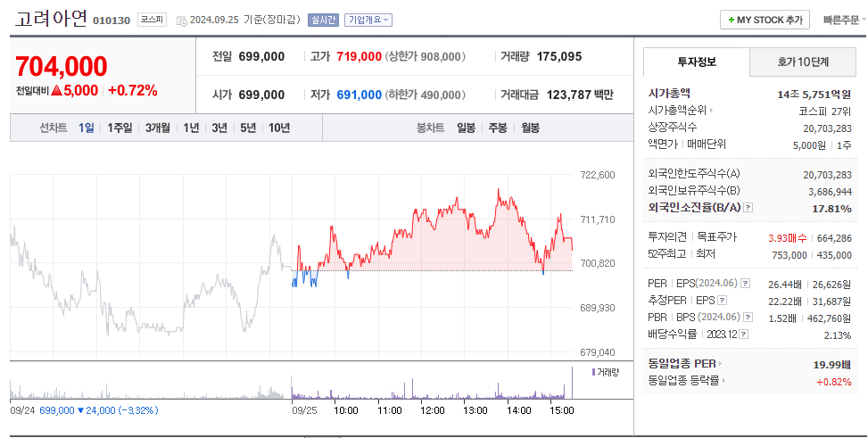Expand the 시가총액순위 arrow link
The height and width of the screenshot is (438, 868).
[x=711, y=111]
